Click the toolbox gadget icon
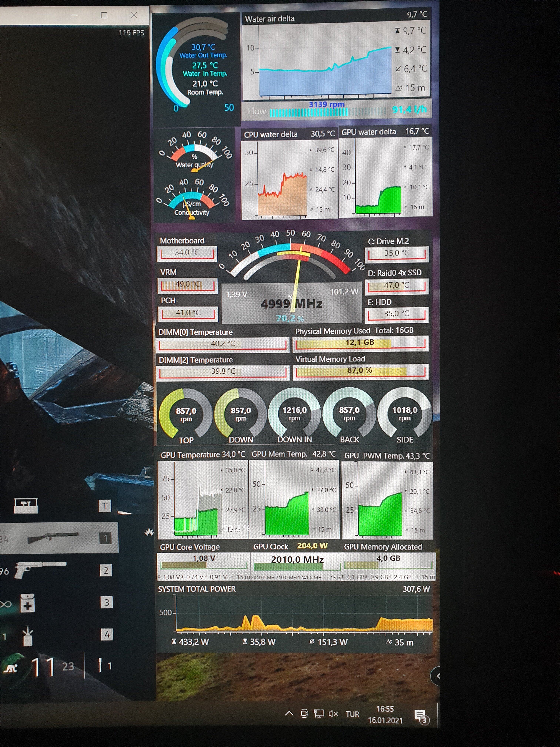The image size is (560, 747). [26, 506]
